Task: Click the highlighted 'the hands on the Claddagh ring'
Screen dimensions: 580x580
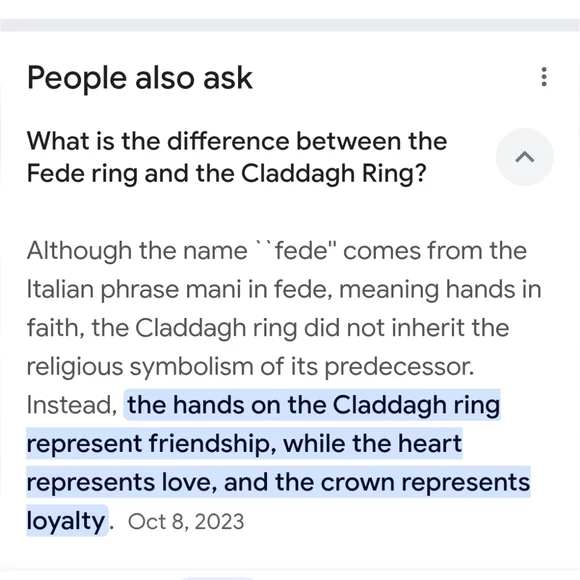Action: point(314,405)
